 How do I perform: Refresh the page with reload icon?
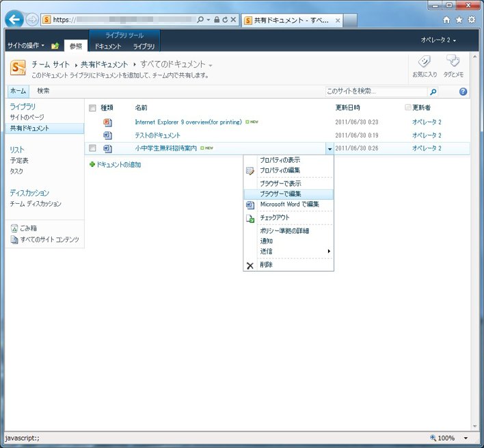pyautogui.click(x=225, y=20)
